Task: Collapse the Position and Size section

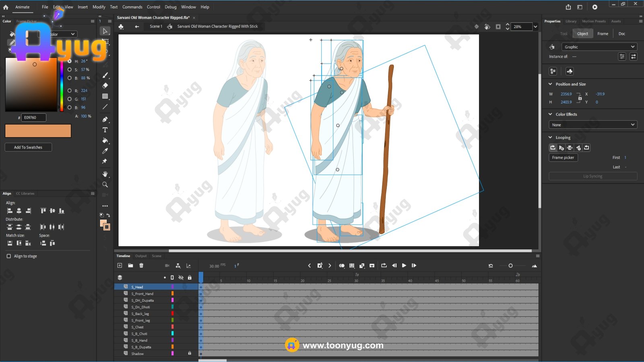Action: click(x=550, y=84)
